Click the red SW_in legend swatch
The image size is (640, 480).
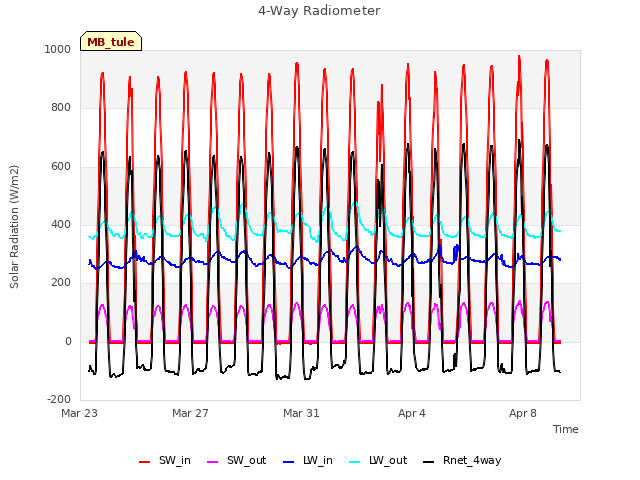144,462
